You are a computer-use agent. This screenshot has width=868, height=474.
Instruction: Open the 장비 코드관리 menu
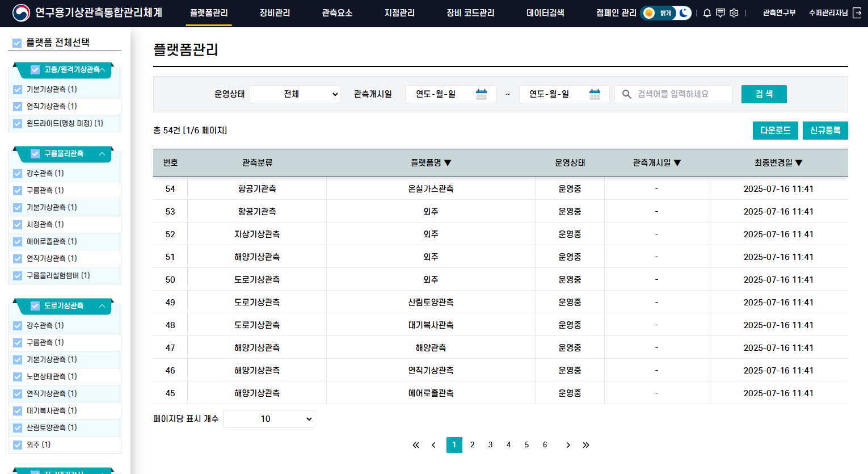471,13
